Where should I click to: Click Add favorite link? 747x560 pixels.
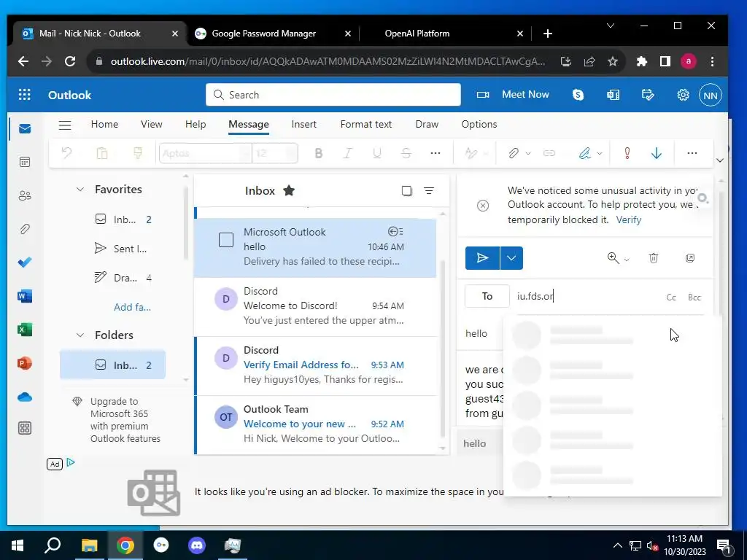coord(132,307)
